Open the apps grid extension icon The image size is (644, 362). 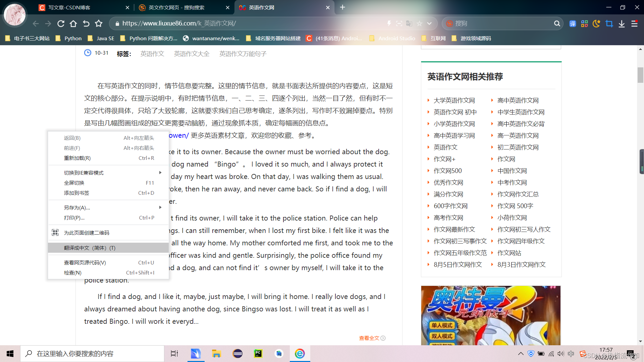(x=585, y=23)
